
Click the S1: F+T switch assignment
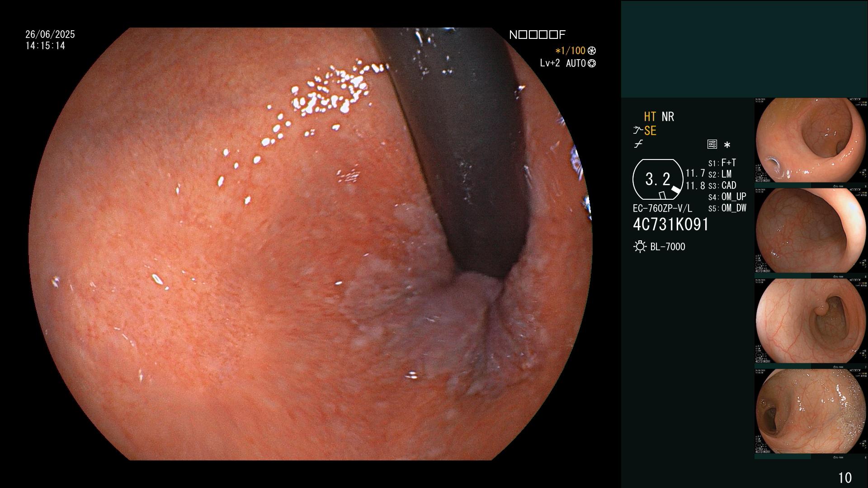pyautogui.click(x=722, y=163)
